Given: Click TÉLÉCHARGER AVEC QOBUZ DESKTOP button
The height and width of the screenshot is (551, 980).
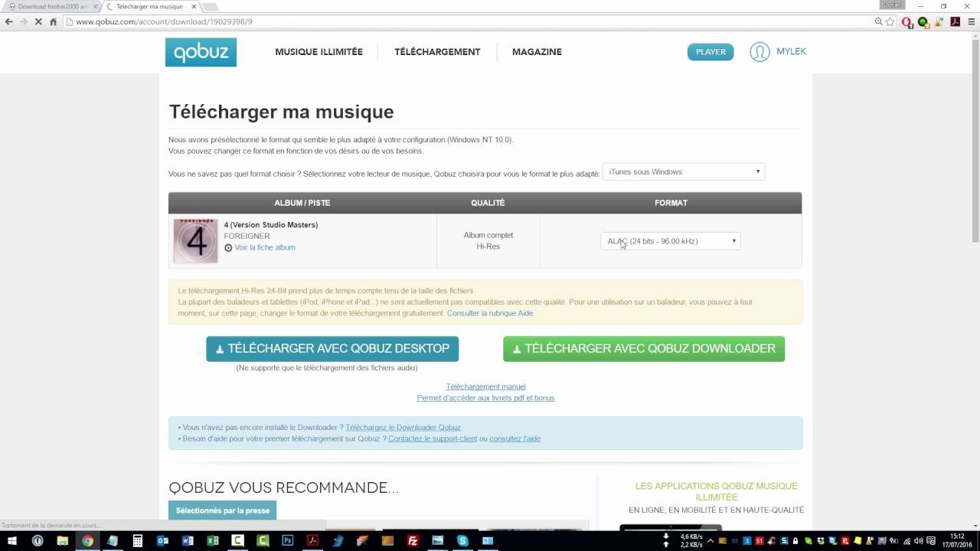Looking at the screenshot, I should point(332,349).
